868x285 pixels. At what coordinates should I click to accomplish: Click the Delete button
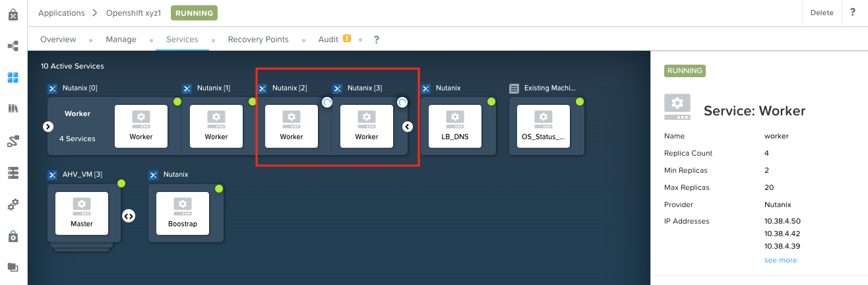tap(821, 13)
